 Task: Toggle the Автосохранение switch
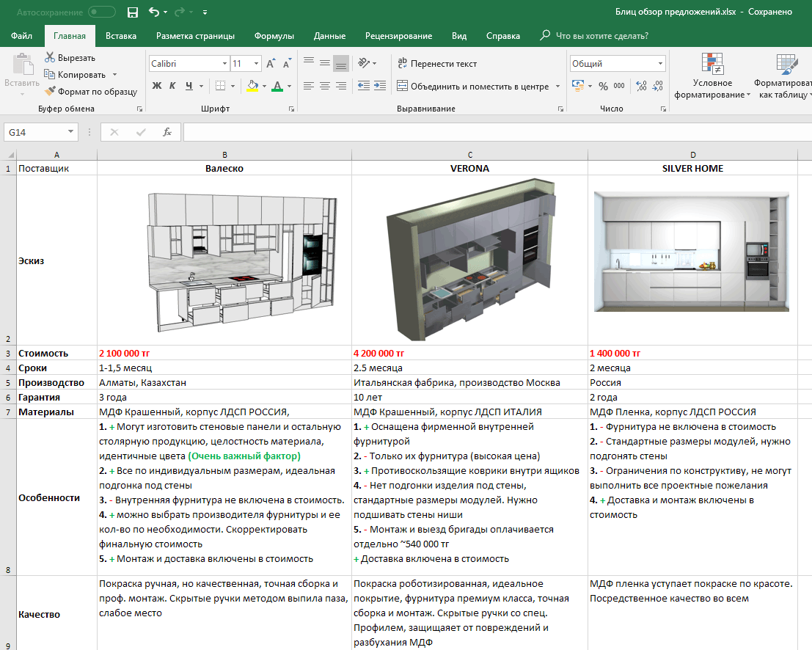101,12
